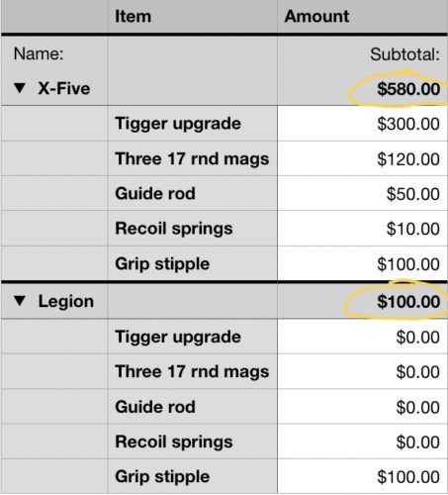The image size is (448, 495).
Task: Collapse the X-Five category group
Action: (x=20, y=88)
